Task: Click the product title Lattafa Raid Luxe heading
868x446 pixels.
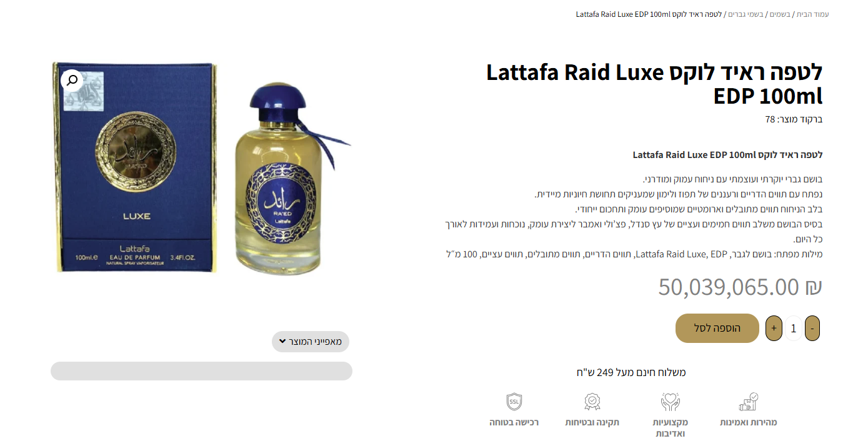Action: point(654,84)
